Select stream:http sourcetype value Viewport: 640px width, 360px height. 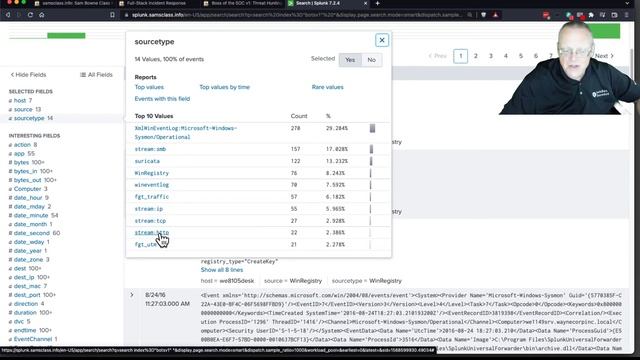pyautogui.click(x=151, y=233)
